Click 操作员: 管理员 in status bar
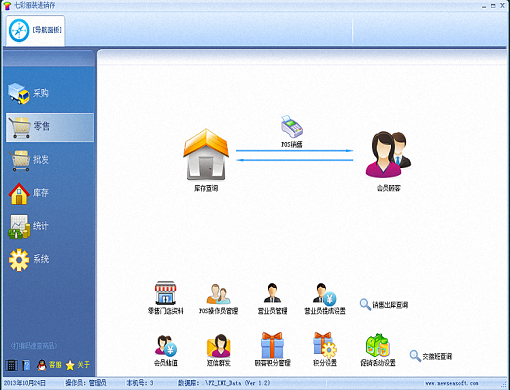The image size is (510, 390). pos(86,383)
